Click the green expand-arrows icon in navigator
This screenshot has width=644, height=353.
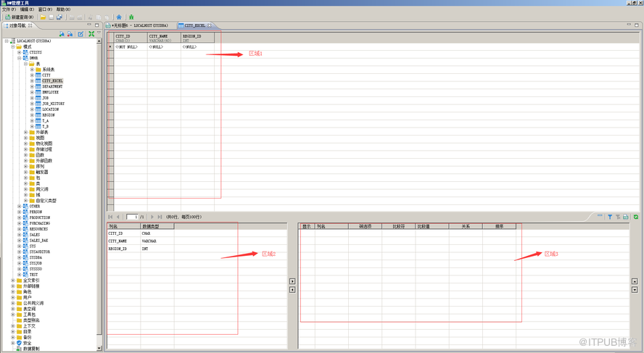tap(91, 34)
